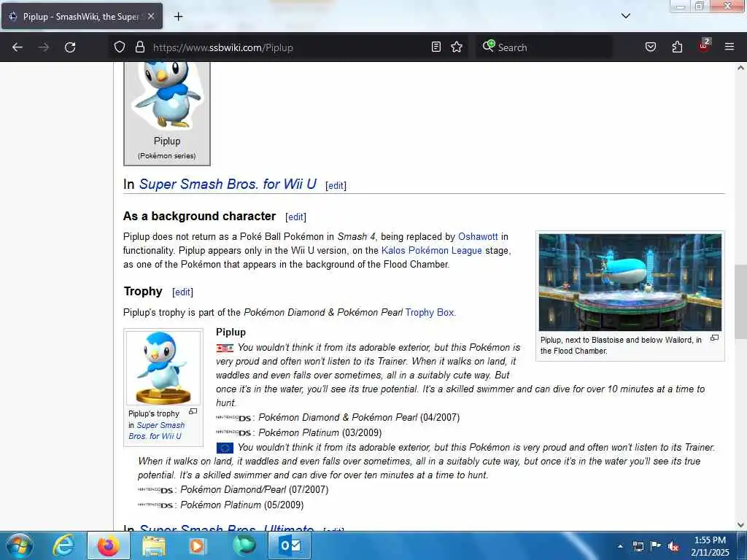
Task: Open the Action Center flag icon
Action: (656, 546)
